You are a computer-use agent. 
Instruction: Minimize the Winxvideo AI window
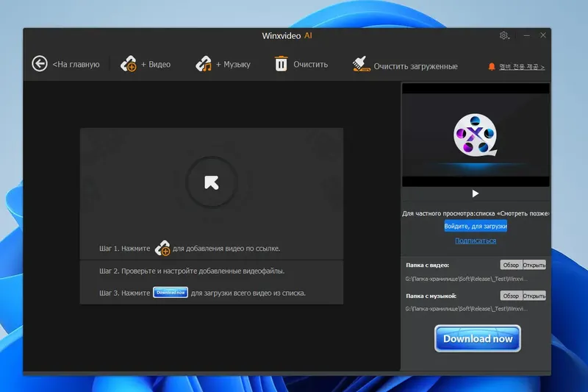click(x=527, y=35)
